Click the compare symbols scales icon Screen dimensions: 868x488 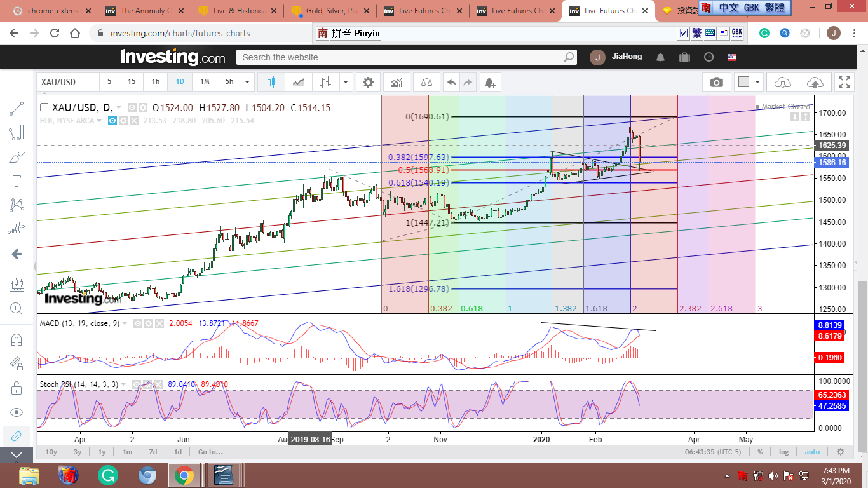click(425, 82)
